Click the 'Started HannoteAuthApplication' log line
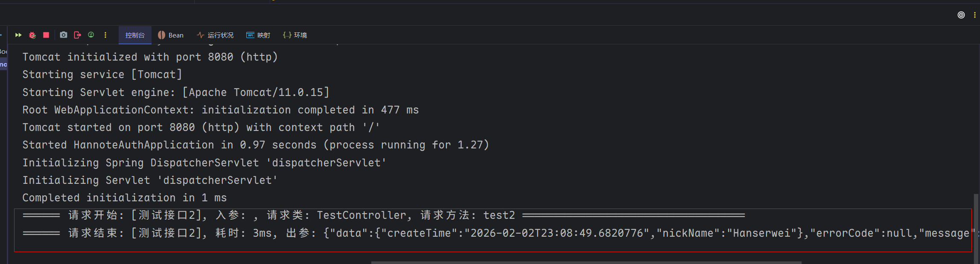This screenshot has height=264, width=980. (255, 145)
